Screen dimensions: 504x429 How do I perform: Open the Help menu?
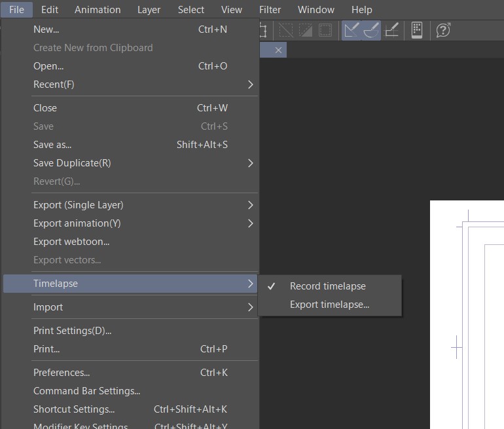tap(361, 10)
